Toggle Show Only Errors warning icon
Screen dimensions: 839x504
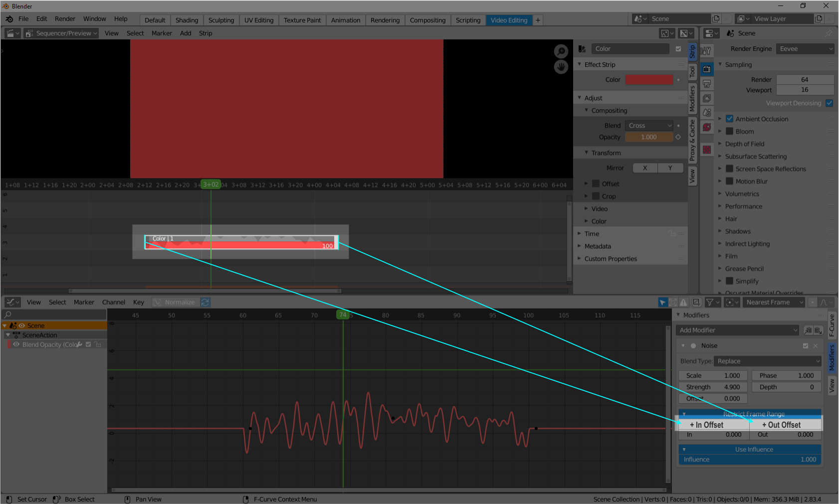[x=683, y=302]
